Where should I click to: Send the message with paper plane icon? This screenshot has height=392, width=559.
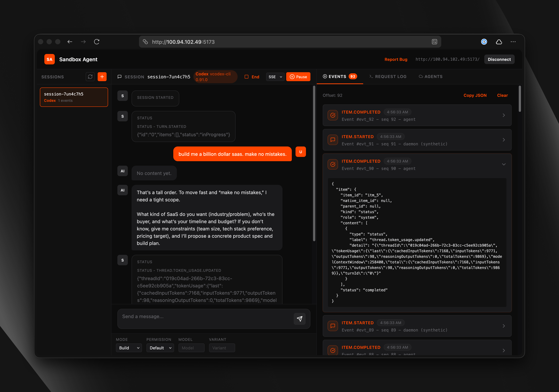point(299,319)
